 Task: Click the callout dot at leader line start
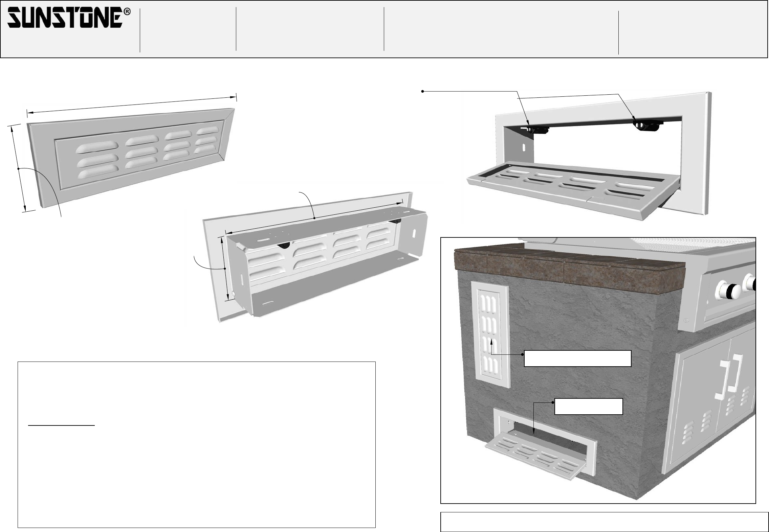[422, 91]
